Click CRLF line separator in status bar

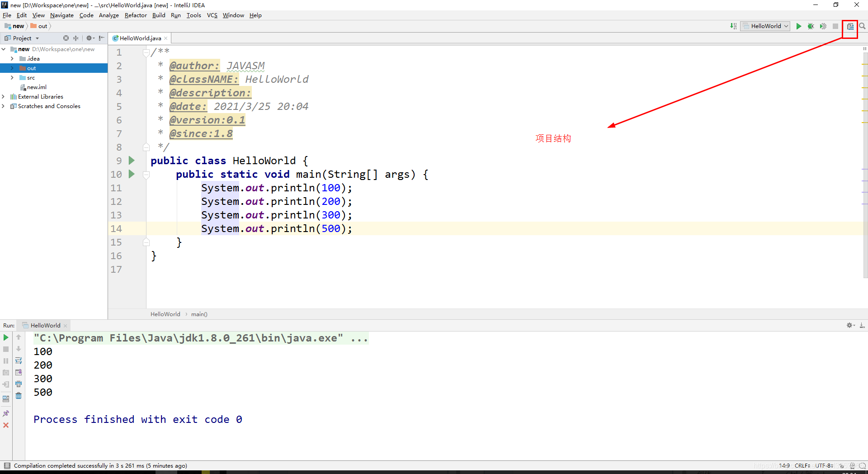803,465
